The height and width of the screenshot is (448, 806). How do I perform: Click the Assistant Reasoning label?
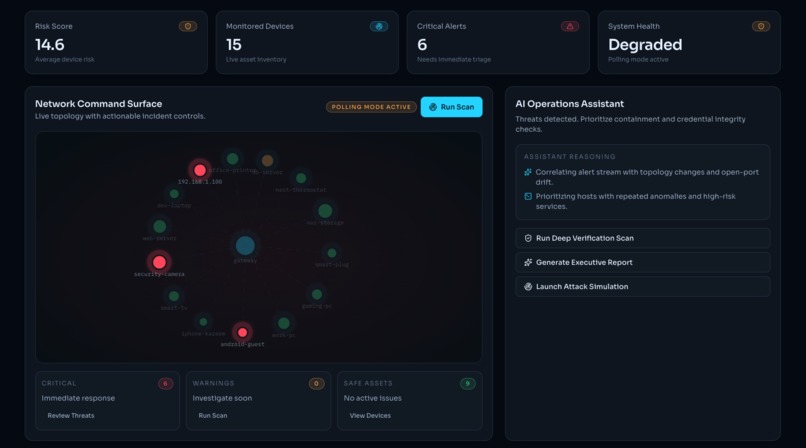tap(570, 157)
